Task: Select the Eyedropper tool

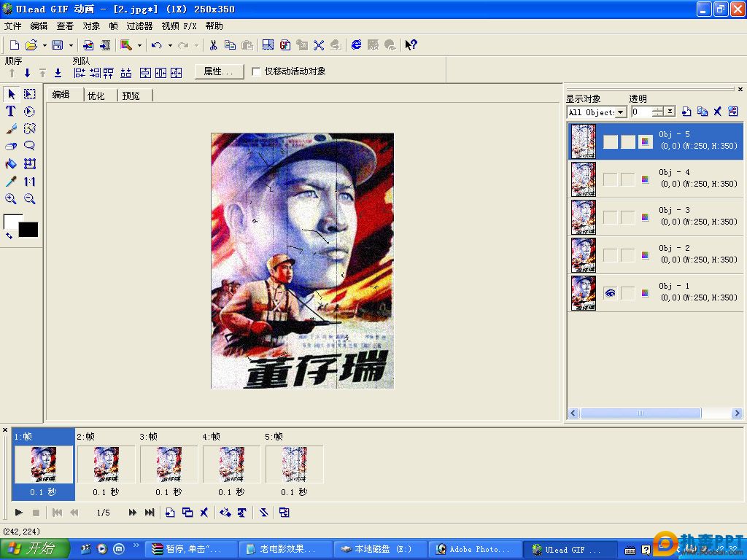Action: [11, 182]
